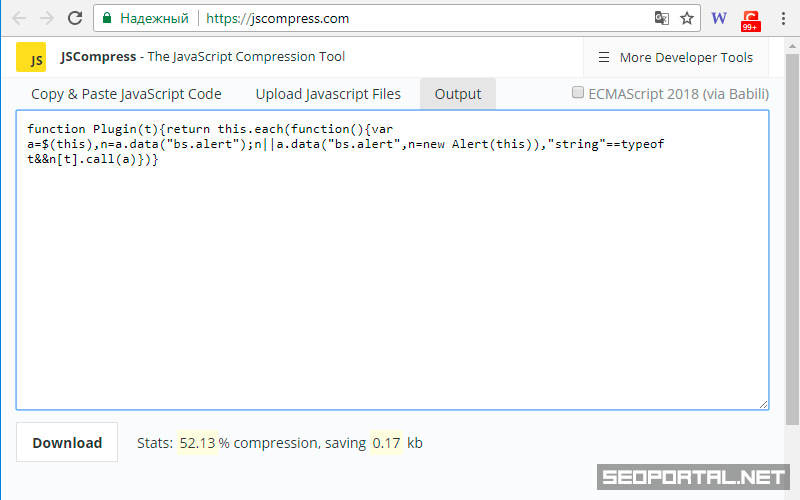Click inside the compressed code output textarea

pyautogui.click(x=392, y=280)
